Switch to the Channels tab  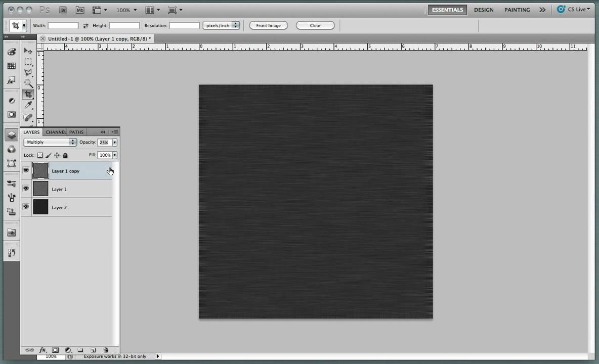pyautogui.click(x=55, y=132)
